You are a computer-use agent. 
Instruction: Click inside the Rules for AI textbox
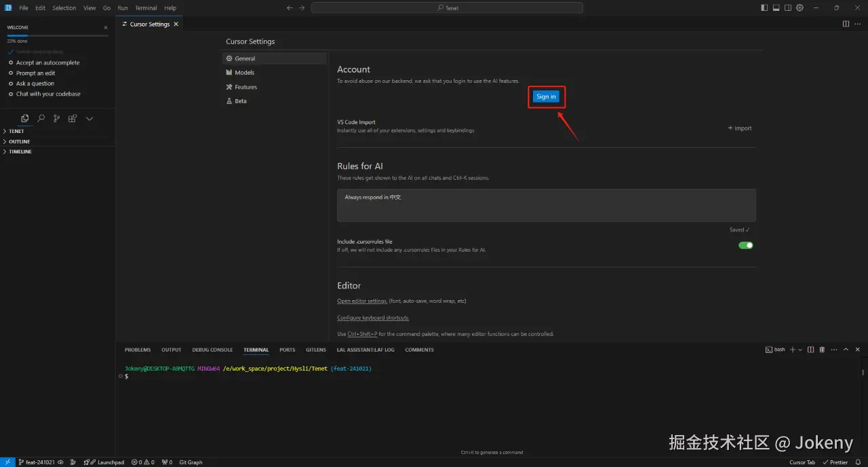point(547,205)
